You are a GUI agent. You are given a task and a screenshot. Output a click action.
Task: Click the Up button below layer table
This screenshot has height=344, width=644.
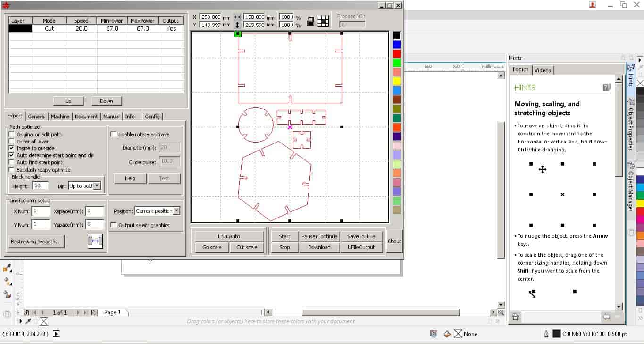click(x=68, y=101)
